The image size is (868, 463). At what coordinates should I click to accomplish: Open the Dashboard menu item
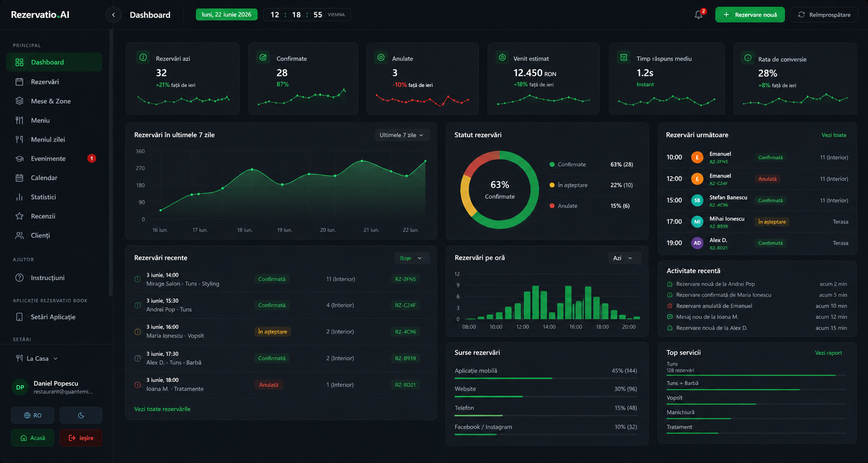coord(54,62)
